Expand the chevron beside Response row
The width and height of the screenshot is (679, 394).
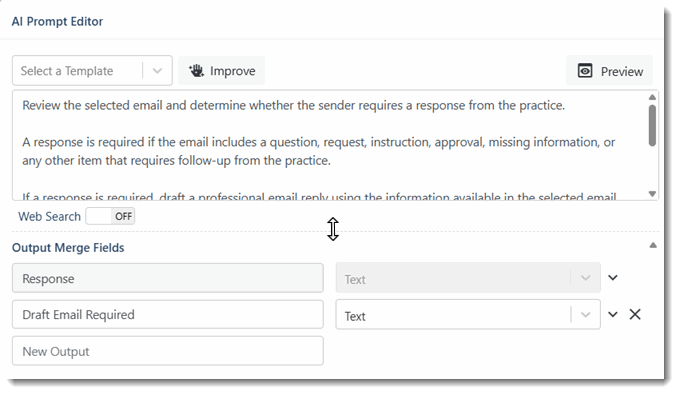pos(613,278)
